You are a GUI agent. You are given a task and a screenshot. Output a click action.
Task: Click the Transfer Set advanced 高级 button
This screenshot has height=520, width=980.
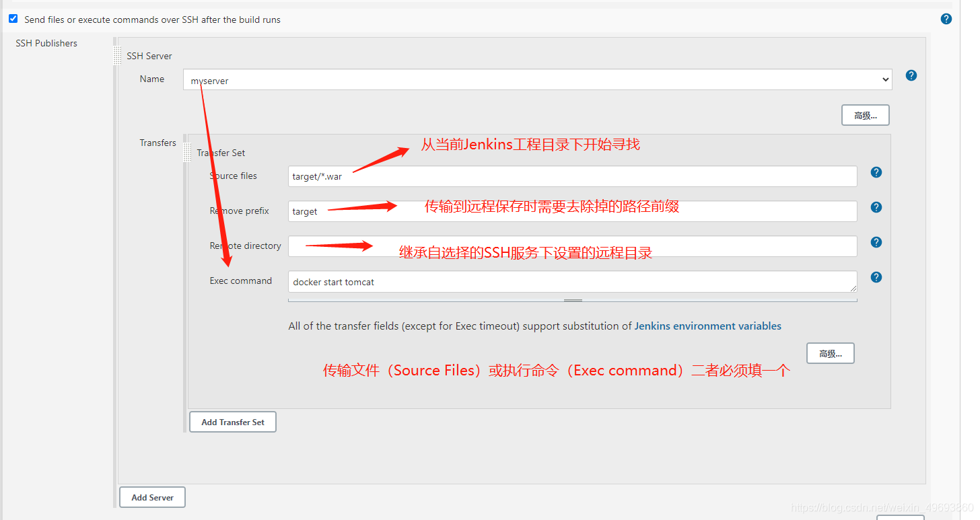pyautogui.click(x=830, y=353)
